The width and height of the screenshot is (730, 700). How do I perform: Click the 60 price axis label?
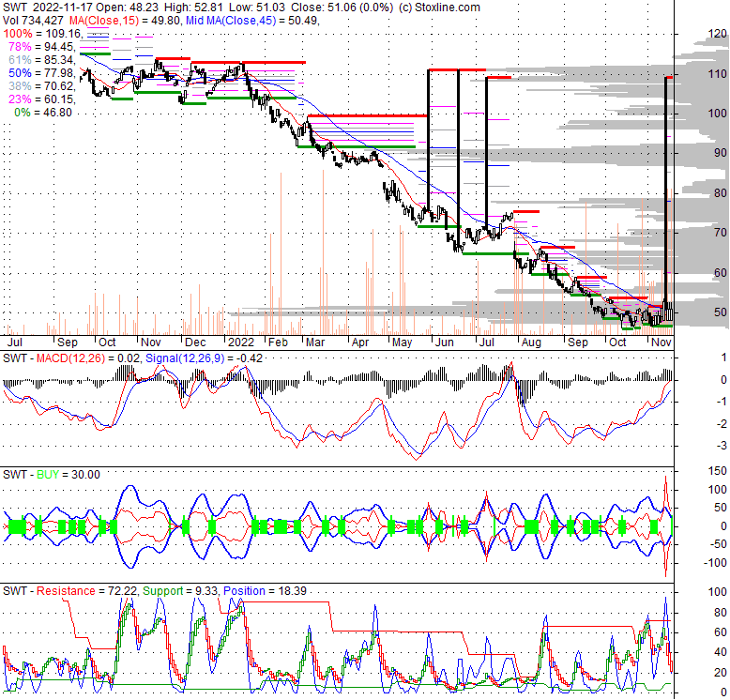point(721,272)
